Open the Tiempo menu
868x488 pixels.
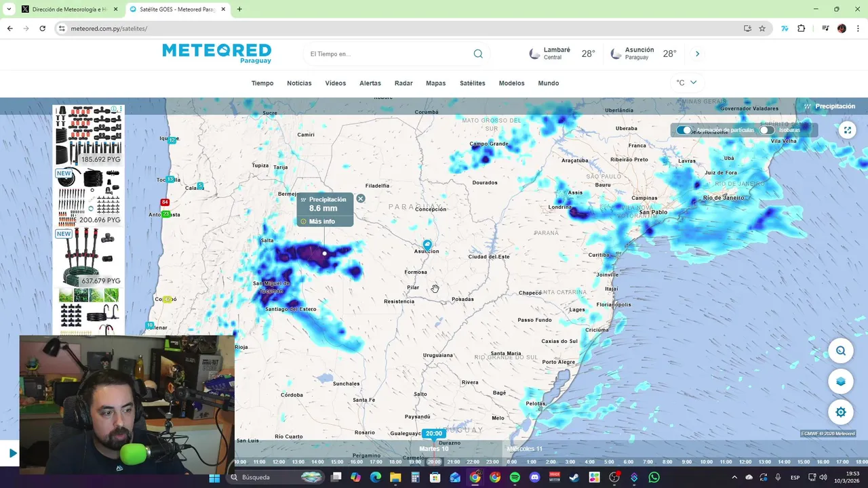click(x=262, y=83)
